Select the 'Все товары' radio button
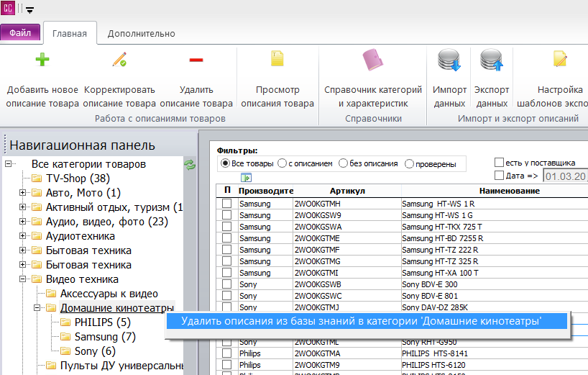 point(226,163)
